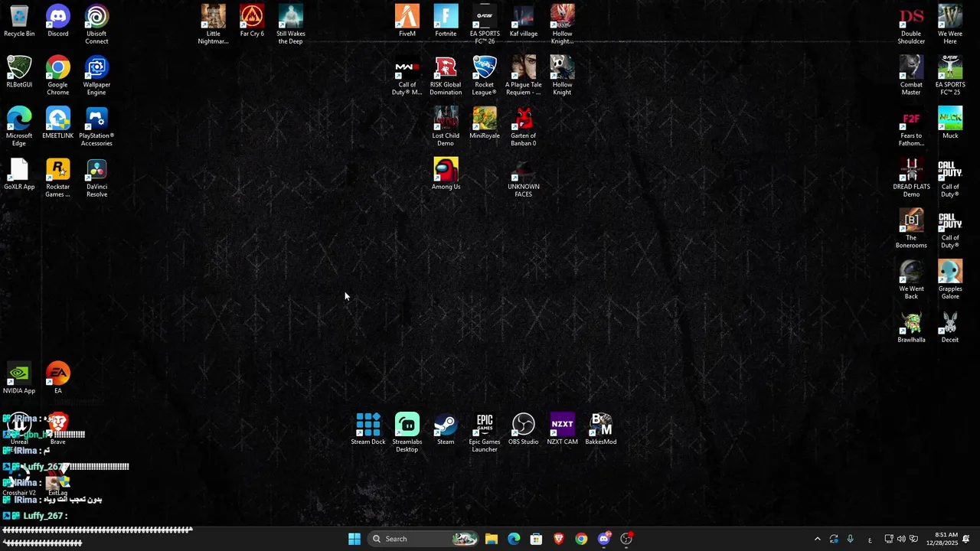Open PlayStation Accessories shortcut
The height and width of the screenshot is (551, 980).
pos(96,127)
